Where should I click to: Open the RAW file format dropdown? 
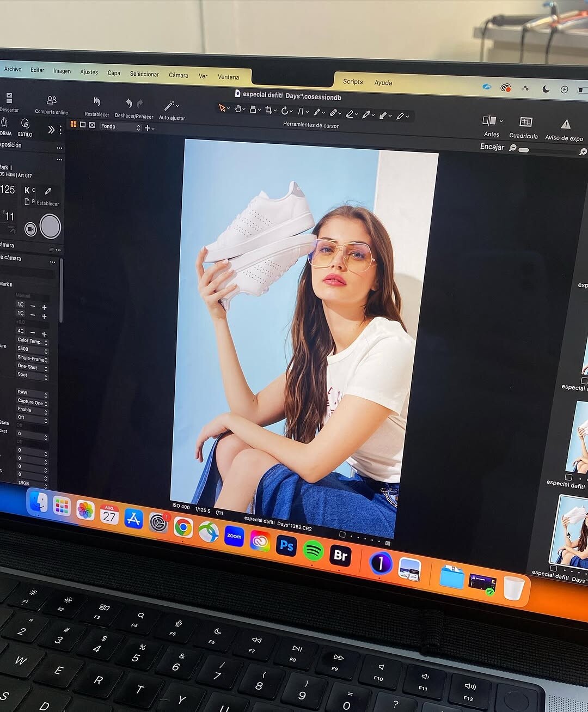32,393
